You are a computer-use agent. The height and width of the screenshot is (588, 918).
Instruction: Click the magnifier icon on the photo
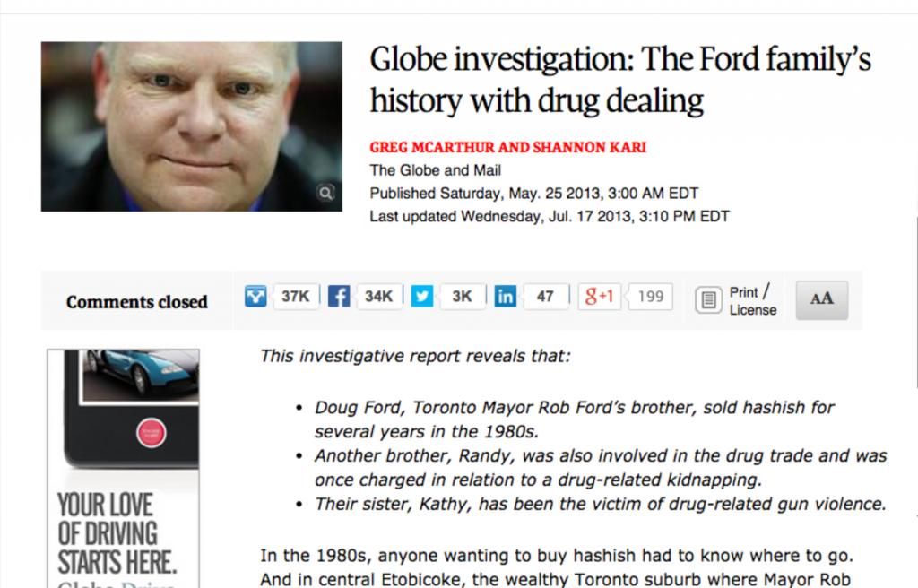coord(325,192)
